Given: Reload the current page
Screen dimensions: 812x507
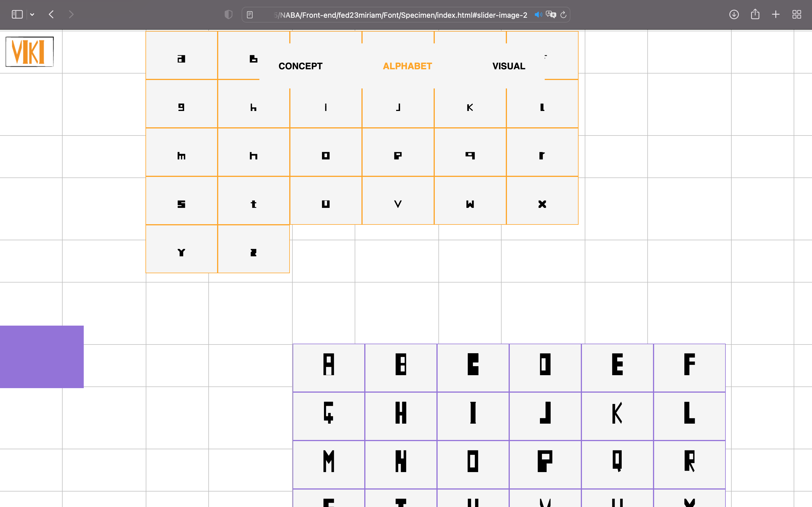Looking at the screenshot, I should pos(563,15).
